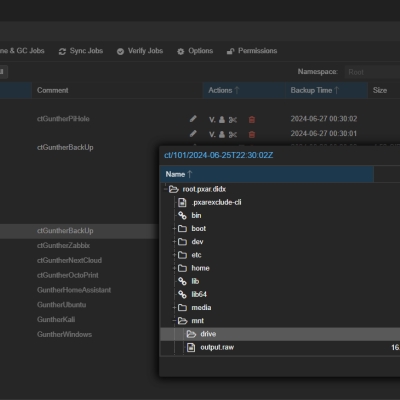Image resolution: width=400 pixels, height=400 pixels.
Task: Click the Verify Jobs checkmark icon
Action: point(120,52)
